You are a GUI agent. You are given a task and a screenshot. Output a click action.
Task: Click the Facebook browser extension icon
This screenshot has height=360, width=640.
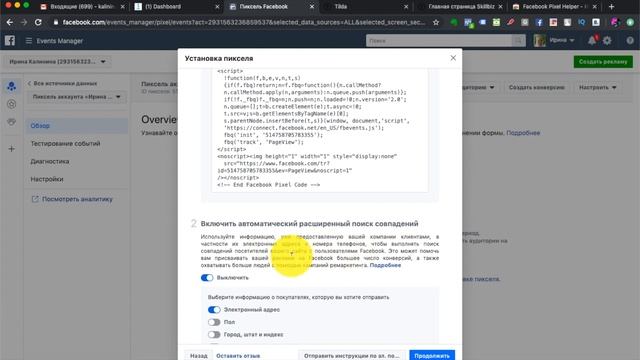[539, 22]
